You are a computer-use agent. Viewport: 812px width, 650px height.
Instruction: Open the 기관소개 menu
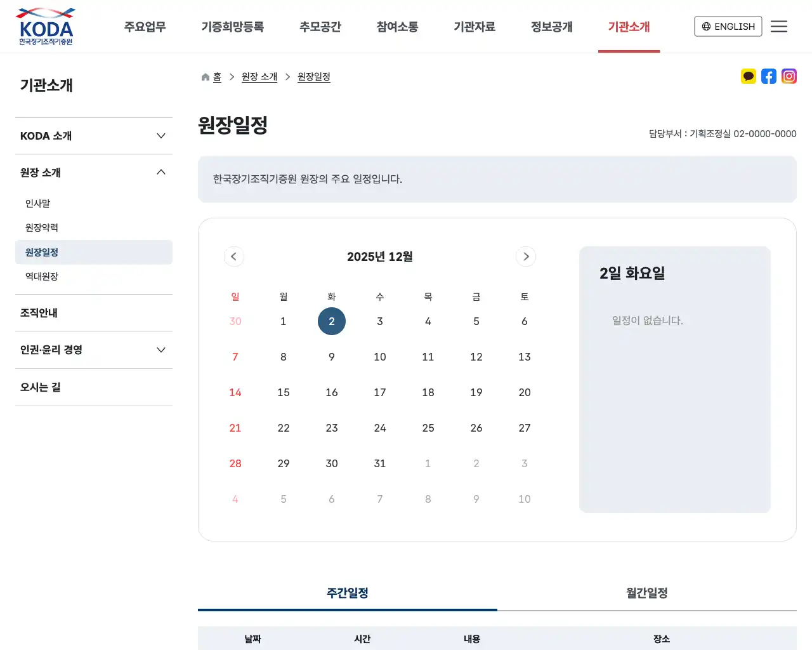(629, 26)
